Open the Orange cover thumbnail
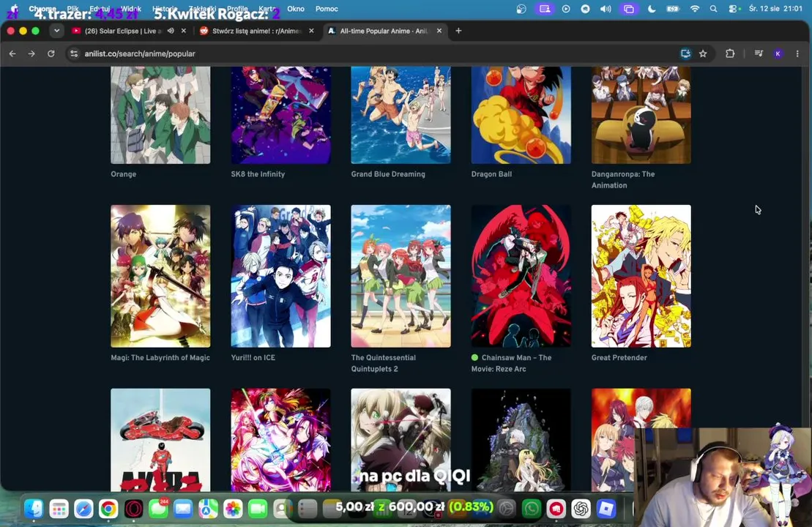This screenshot has width=812, height=527. 160,115
